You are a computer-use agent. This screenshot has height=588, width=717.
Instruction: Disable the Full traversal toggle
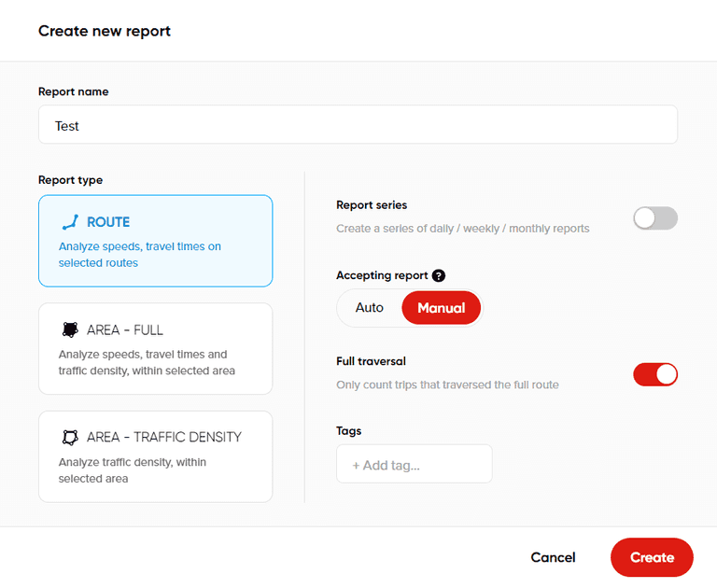point(654,374)
